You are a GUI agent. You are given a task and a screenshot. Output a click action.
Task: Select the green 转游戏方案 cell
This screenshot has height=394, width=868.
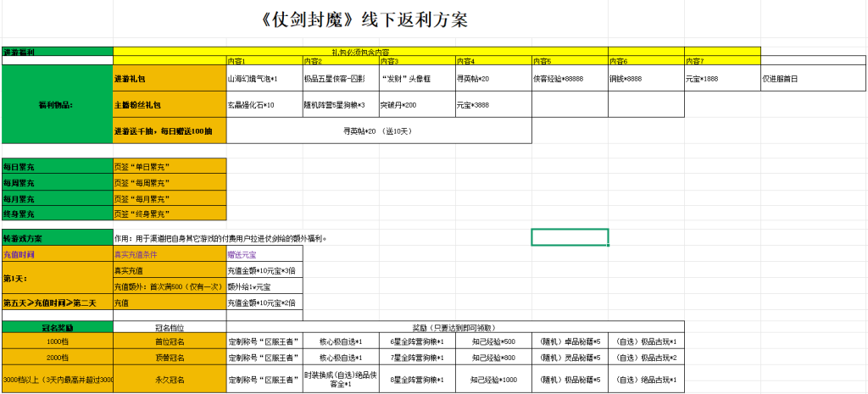pos(58,238)
